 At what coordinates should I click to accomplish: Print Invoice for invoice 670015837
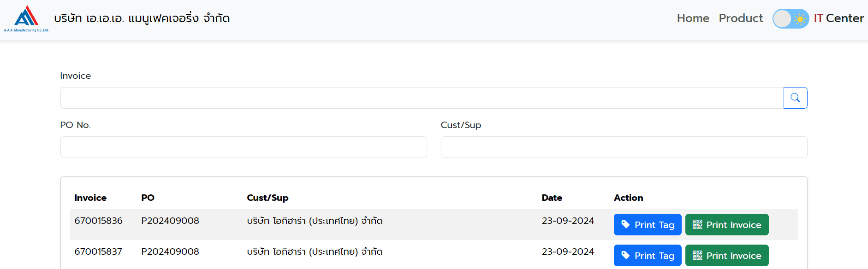tap(727, 256)
